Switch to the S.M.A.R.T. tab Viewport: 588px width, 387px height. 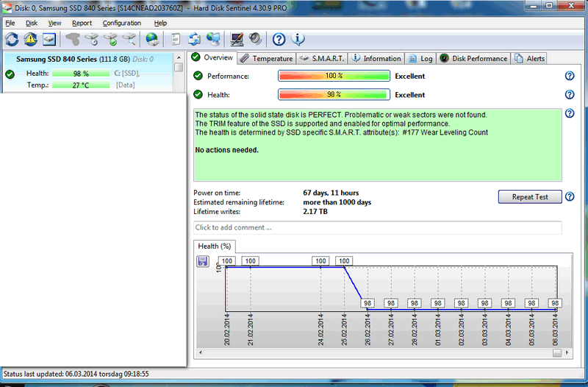click(x=322, y=59)
